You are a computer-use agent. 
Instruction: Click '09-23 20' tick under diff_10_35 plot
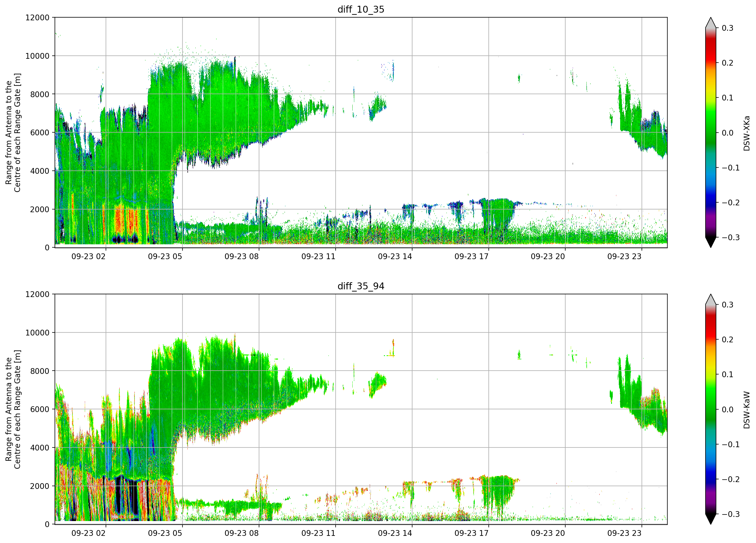(x=548, y=256)
